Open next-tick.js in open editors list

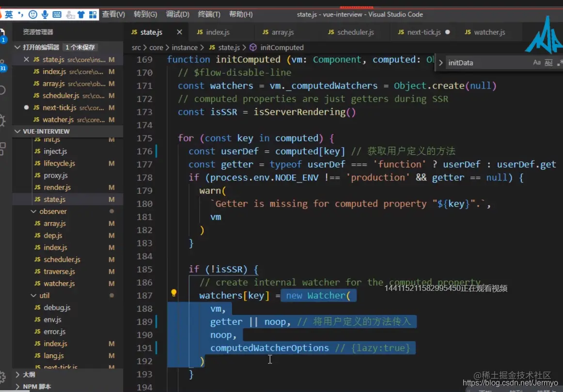click(68, 107)
